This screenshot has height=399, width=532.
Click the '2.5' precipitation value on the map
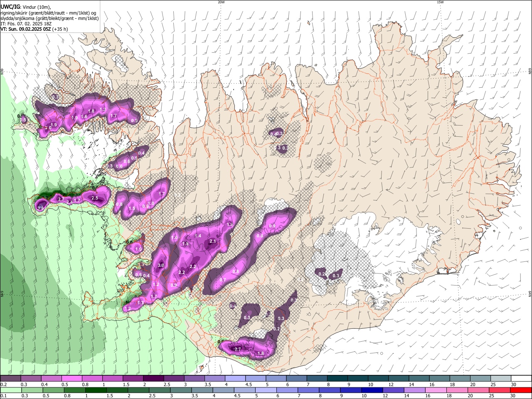[95, 198]
